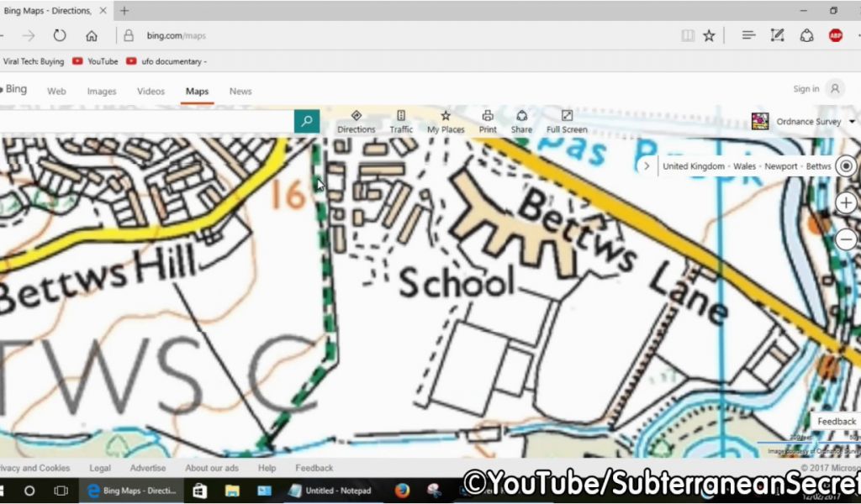Viewport: 861px width, 504px height.
Task: Restore down the browser window
Action: 833,10
